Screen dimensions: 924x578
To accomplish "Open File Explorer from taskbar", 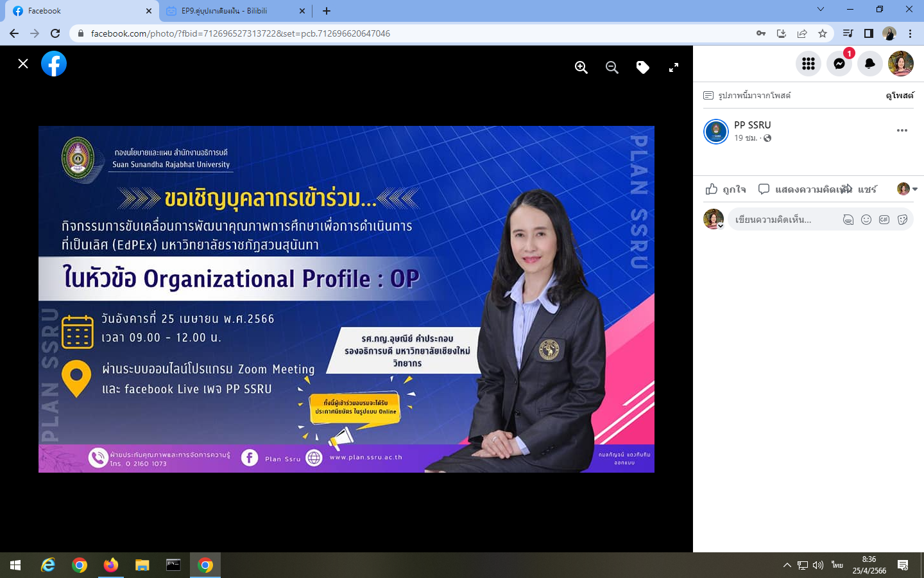I will (142, 565).
